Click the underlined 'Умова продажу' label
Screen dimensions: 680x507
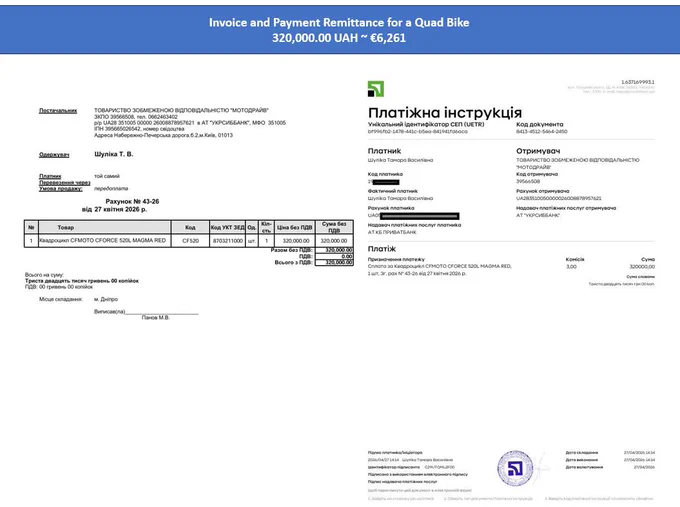click(61, 189)
